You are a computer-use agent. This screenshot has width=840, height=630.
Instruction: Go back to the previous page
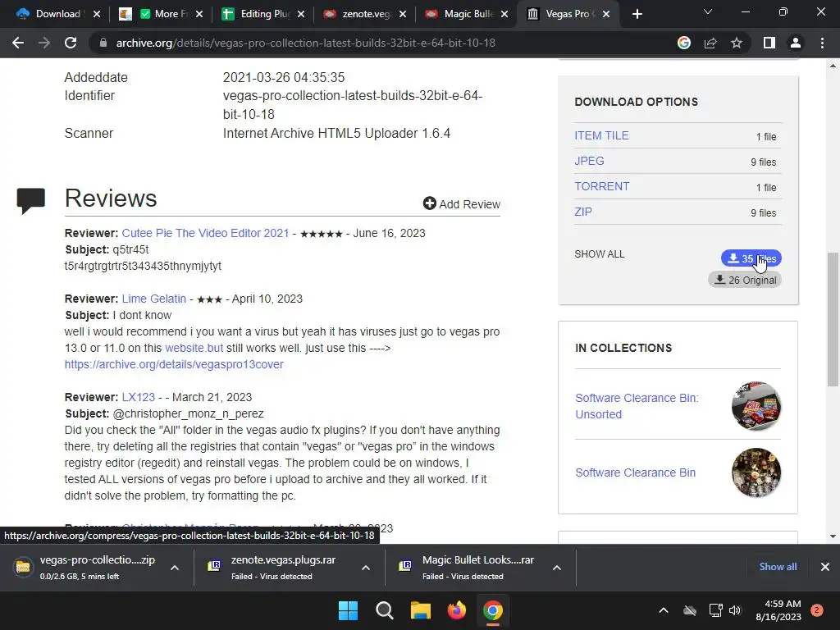point(18,43)
